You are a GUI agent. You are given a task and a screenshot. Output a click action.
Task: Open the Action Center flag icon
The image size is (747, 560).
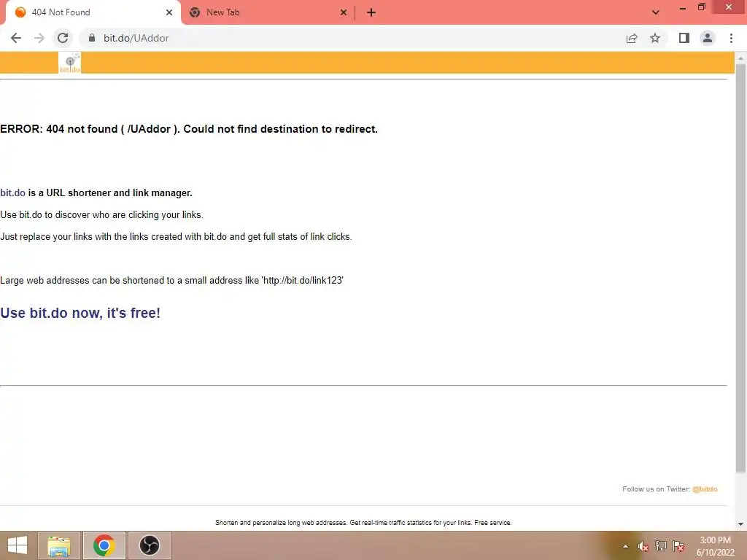[x=678, y=546]
